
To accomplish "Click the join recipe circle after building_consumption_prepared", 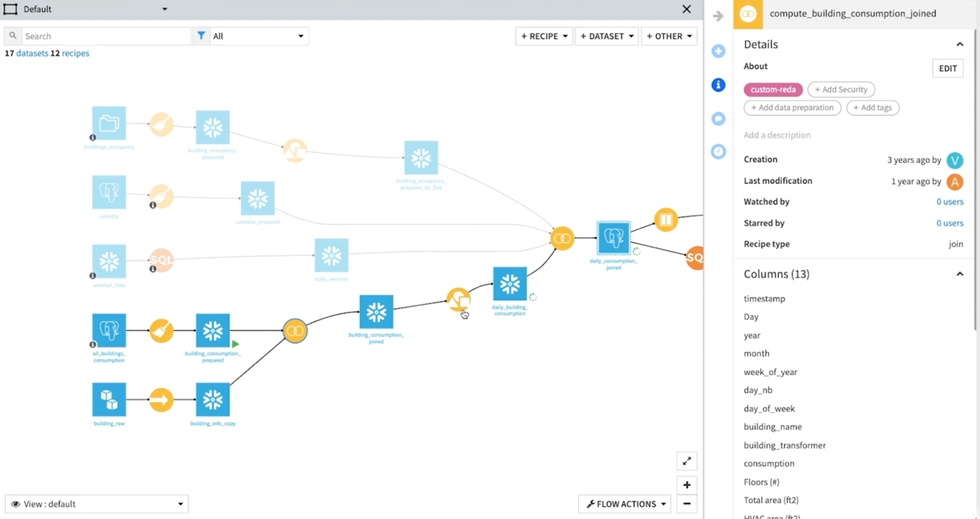I will coord(295,330).
